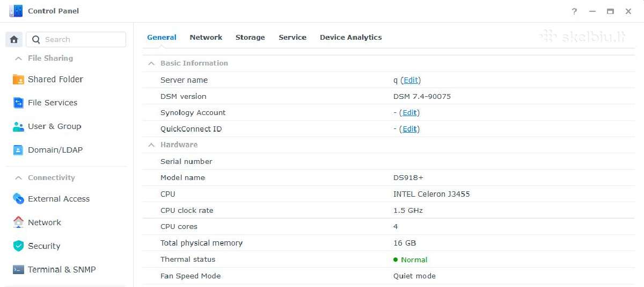This screenshot has height=287, width=644.
Task: Collapse the Connectivity sidebar section
Action: [x=18, y=178]
